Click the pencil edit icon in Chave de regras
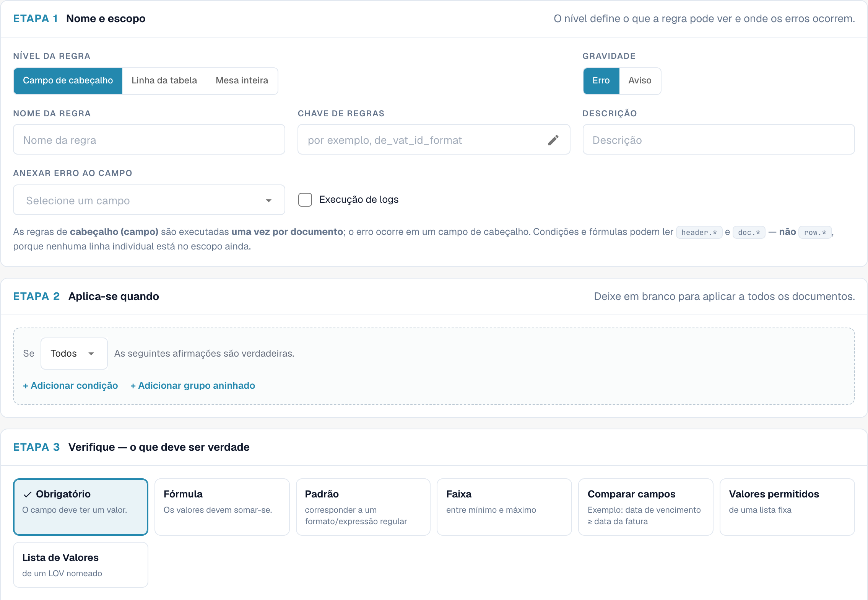The image size is (868, 600). (553, 140)
